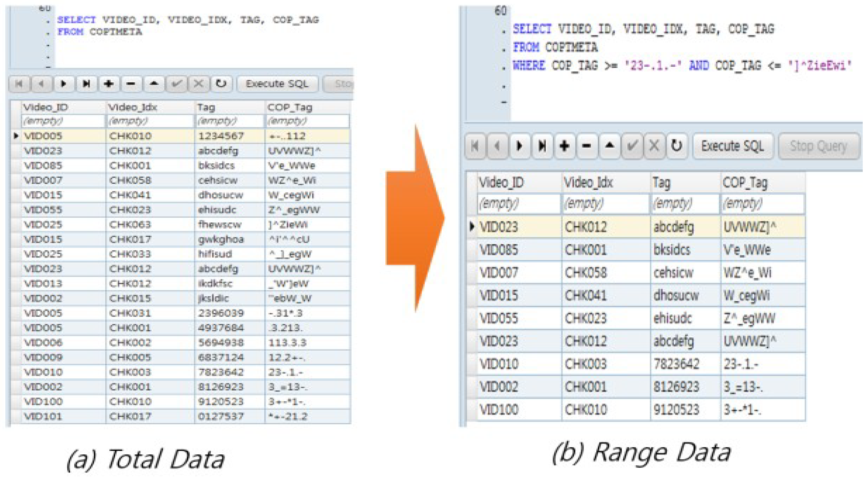Delete record with left minus icon
868x478 pixels.
(x=131, y=84)
